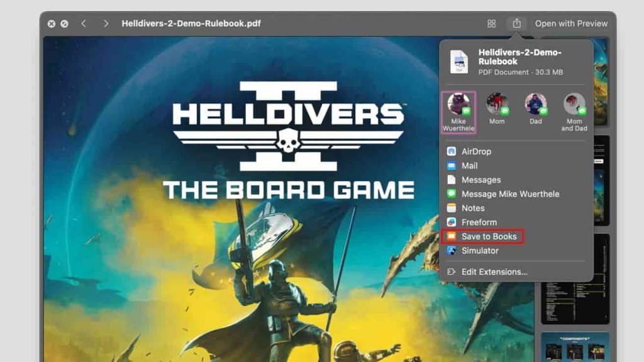Select Mail in the share menu

pyautogui.click(x=469, y=166)
